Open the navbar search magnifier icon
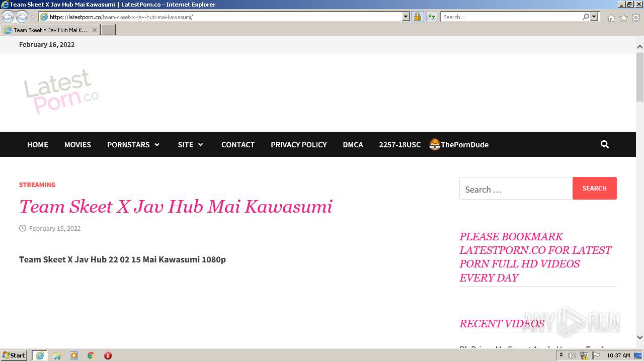Screen dimensions: 644x362 pos(605,144)
